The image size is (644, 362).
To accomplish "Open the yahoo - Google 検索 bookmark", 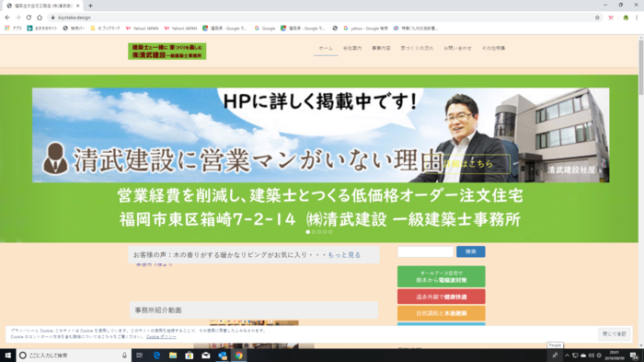I will pos(365,29).
